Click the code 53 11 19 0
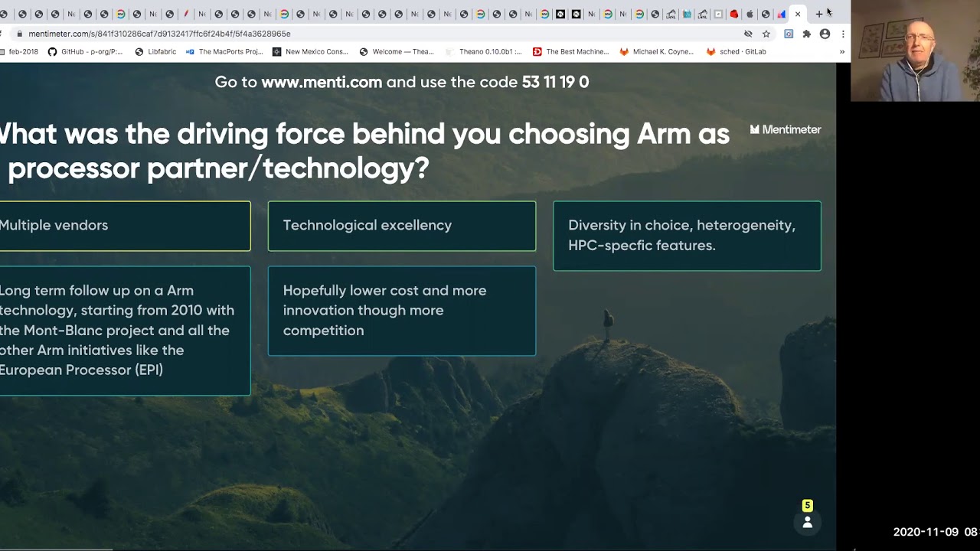The image size is (980, 551). coord(555,82)
